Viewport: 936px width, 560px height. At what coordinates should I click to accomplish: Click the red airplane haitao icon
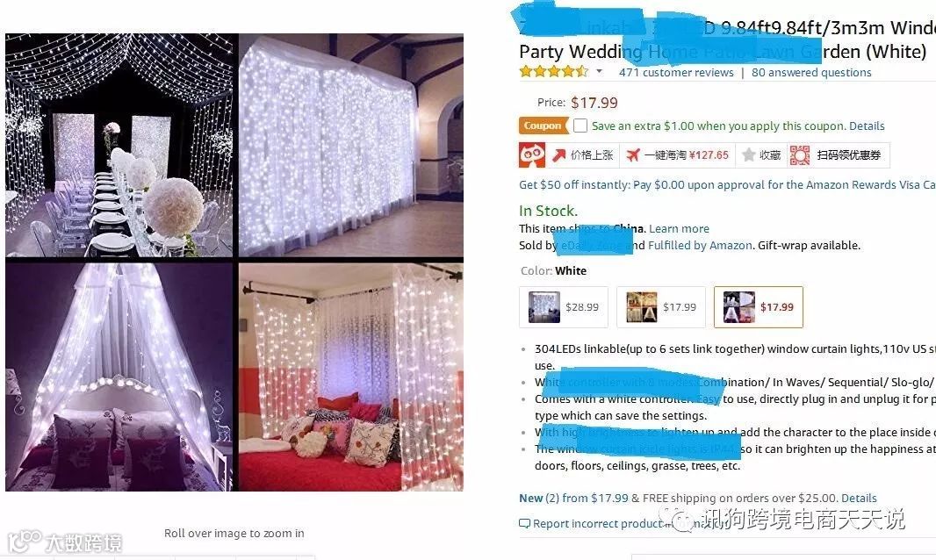633,155
